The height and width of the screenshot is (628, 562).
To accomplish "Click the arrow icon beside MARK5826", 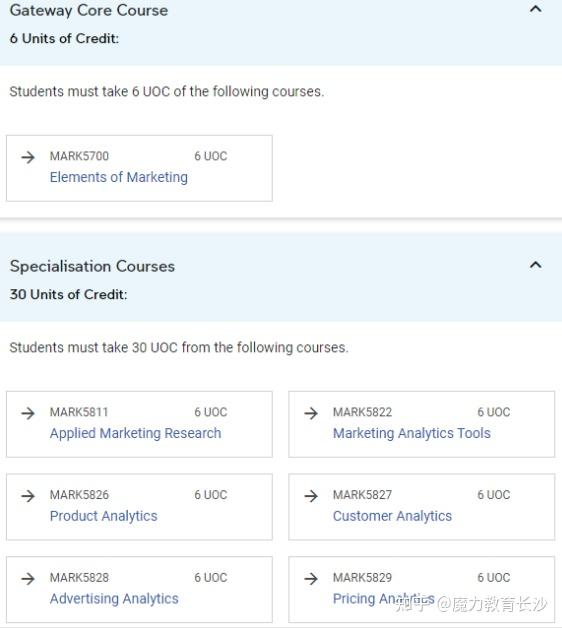I will (x=28, y=496).
